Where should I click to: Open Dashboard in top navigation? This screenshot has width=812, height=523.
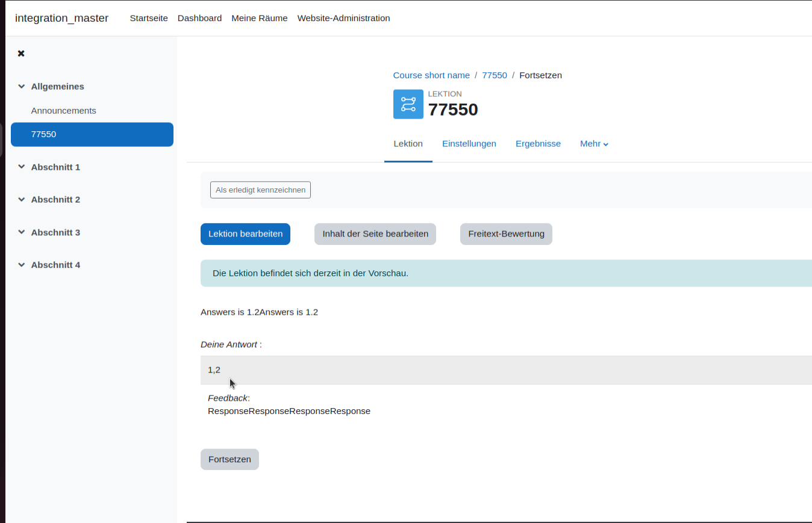coord(199,18)
